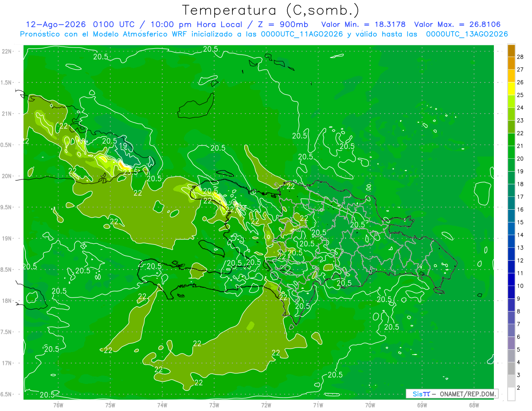
Task: Click the '22N' latitude axis label
Action: 7,51
